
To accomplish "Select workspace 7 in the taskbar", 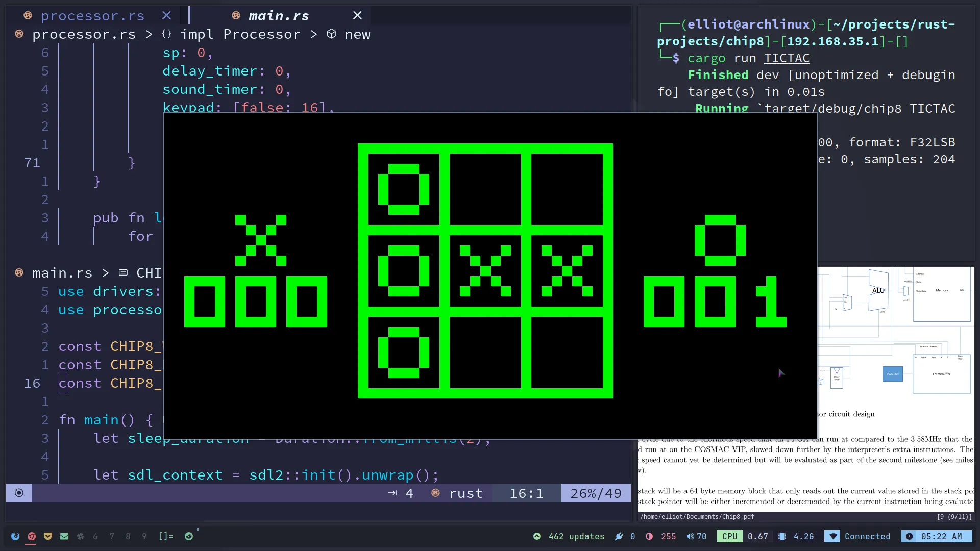I will pyautogui.click(x=112, y=536).
